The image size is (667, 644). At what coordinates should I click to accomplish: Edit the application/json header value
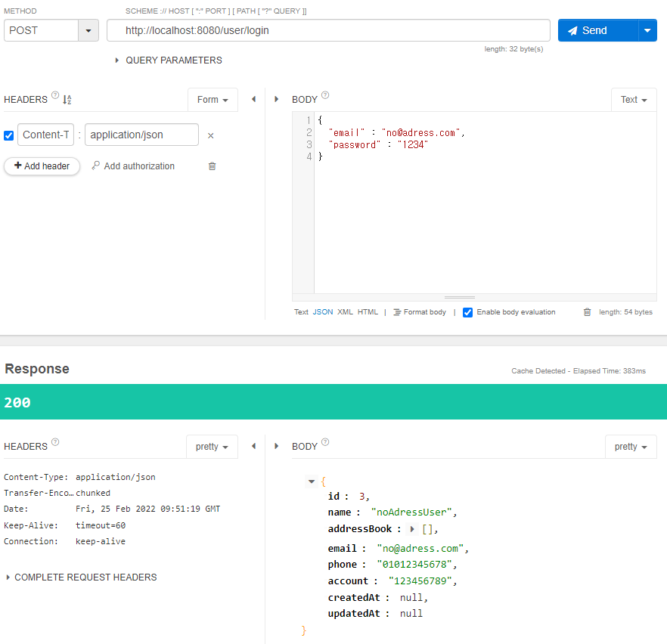coord(141,135)
